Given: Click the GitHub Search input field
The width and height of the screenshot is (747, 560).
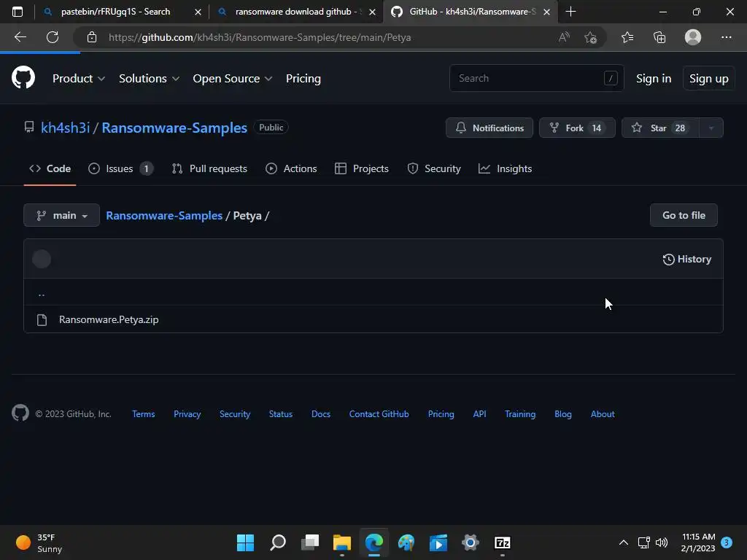Looking at the screenshot, I should coord(536,78).
